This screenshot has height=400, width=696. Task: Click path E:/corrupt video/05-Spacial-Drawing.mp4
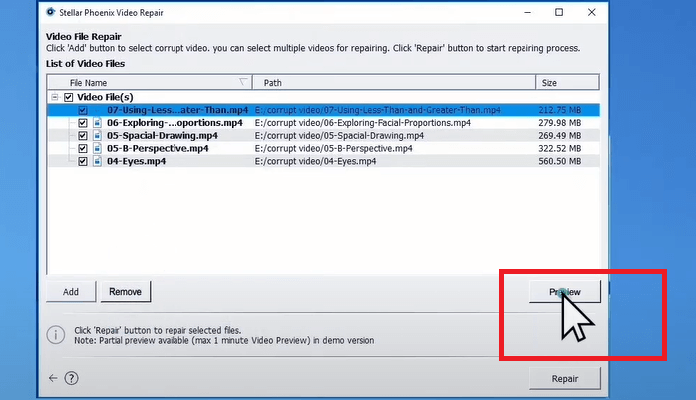[339, 135]
